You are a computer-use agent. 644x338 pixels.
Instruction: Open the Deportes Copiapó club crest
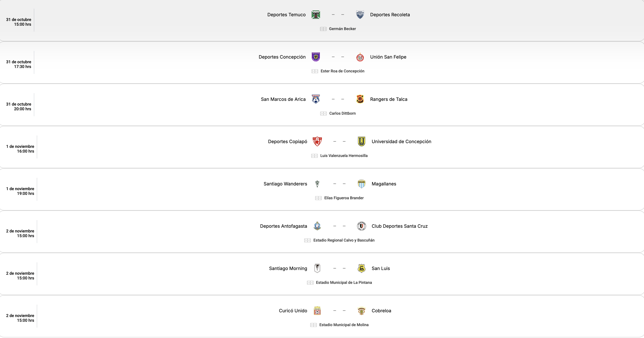tap(317, 142)
